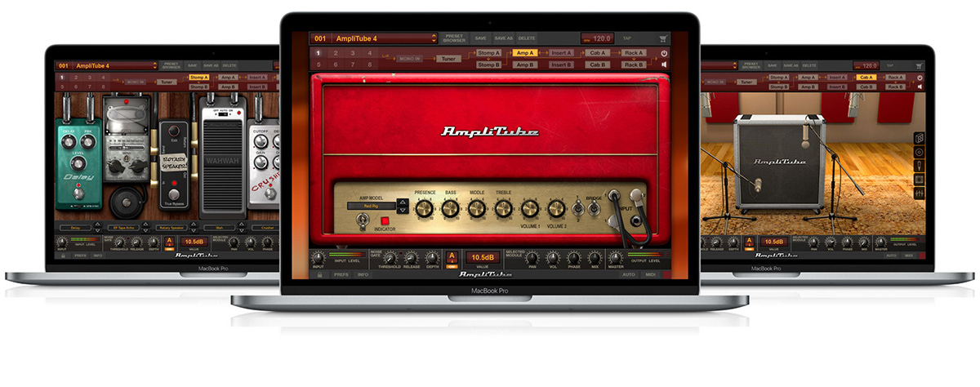
Task: Click the speaker mute icon in center window
Action: coord(663,64)
